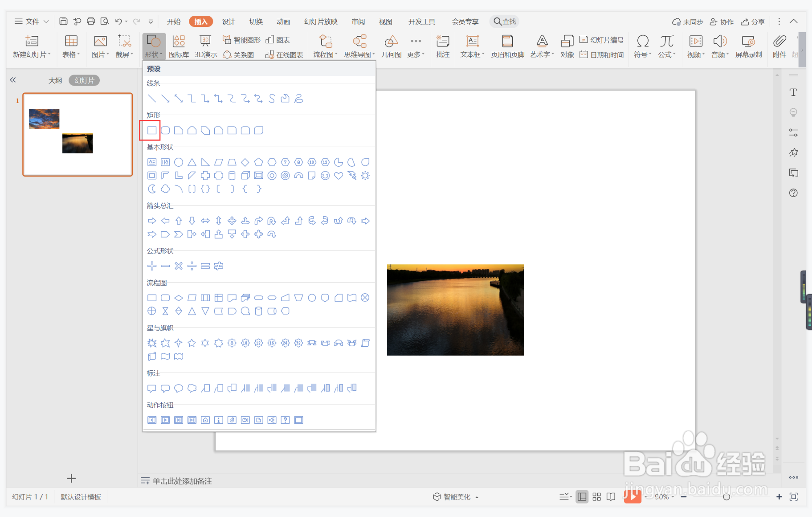Click the 查找 search box
812x517 pixels.
pos(505,22)
